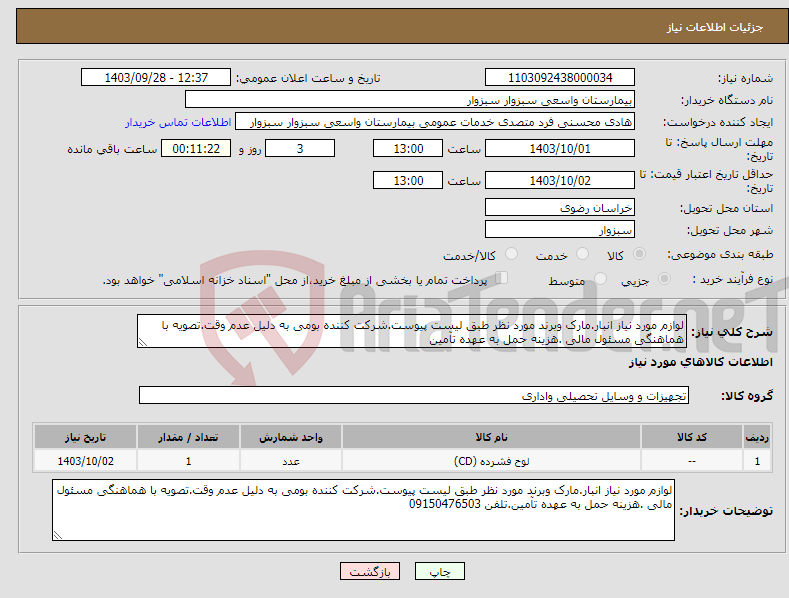Click the اطلاعات کالاهای مورد نیاز heading
Screen dimensions: 789x598
(x=700, y=362)
